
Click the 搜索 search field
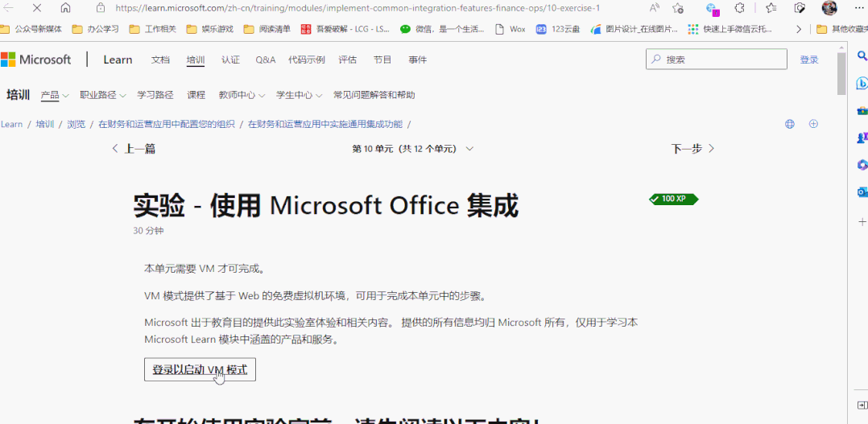717,60
